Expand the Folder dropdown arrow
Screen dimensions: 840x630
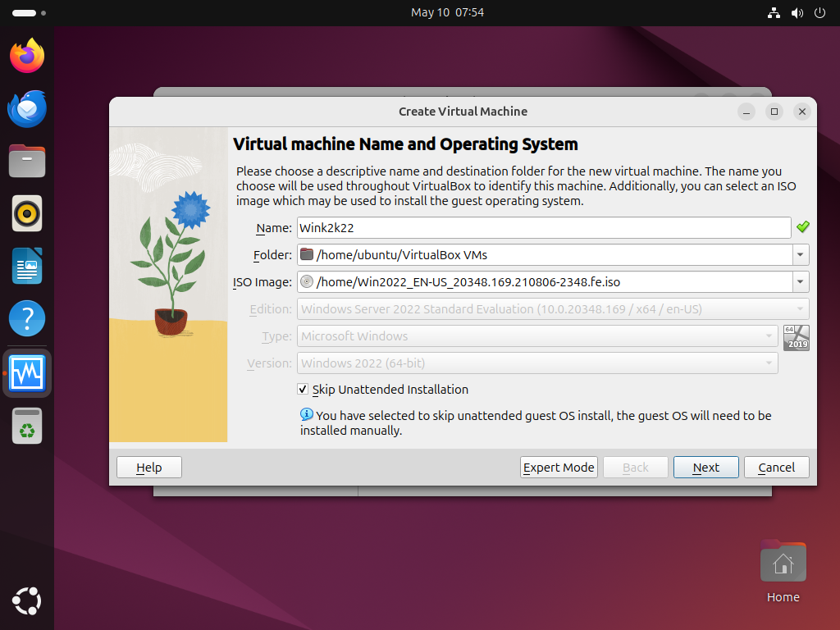pos(801,255)
